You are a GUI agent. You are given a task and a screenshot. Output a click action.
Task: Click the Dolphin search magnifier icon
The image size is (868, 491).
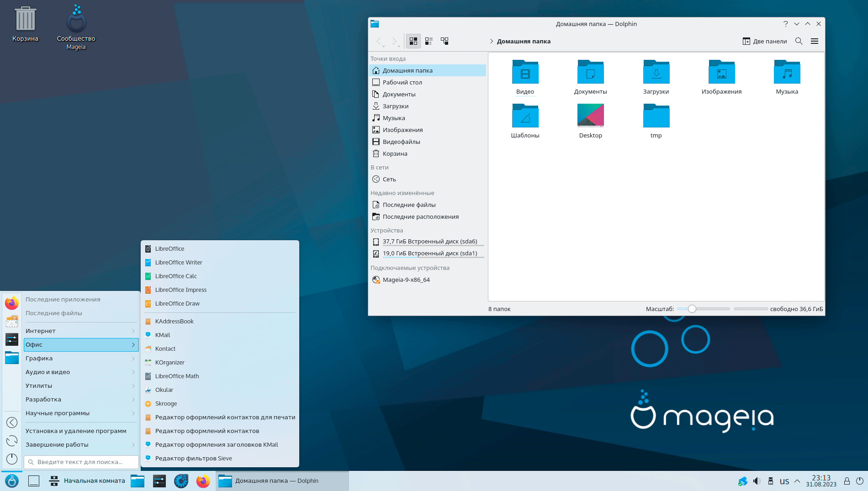coord(799,41)
